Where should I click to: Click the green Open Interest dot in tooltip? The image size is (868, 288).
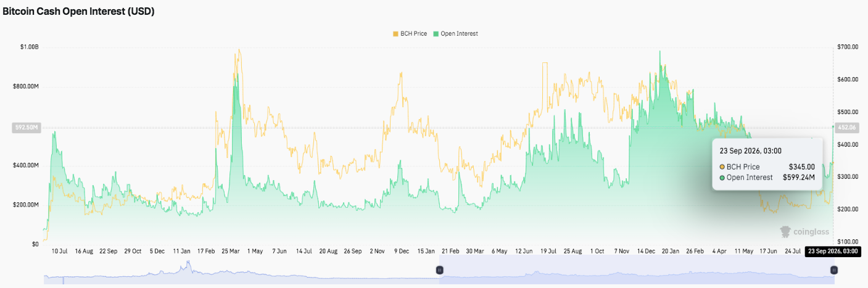(x=723, y=178)
